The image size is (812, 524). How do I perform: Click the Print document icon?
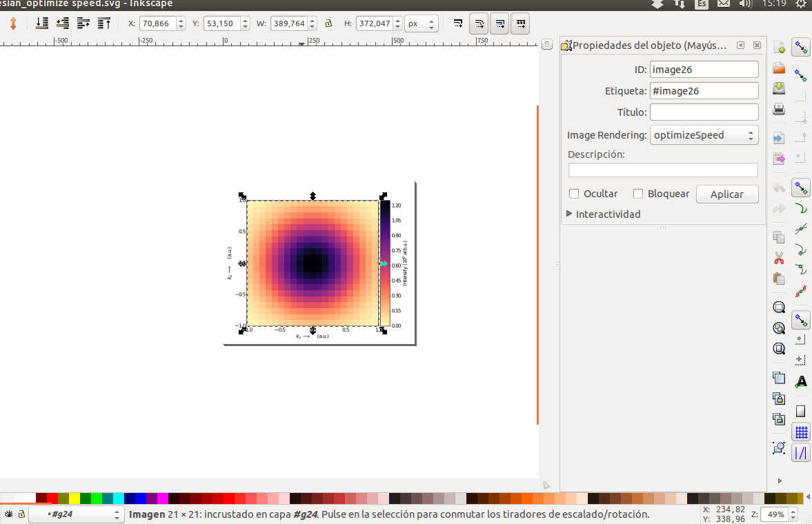779,109
